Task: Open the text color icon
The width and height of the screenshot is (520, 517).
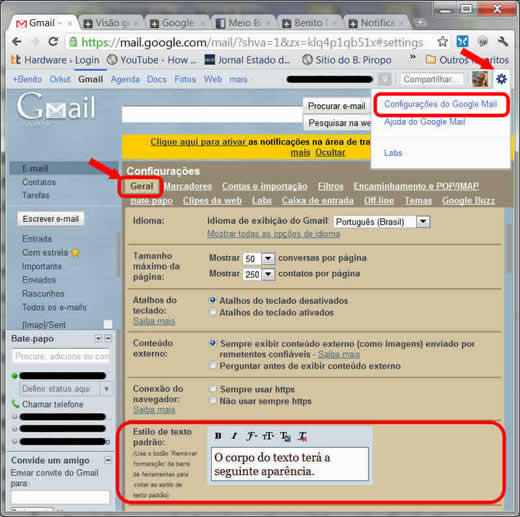Action: [285, 436]
